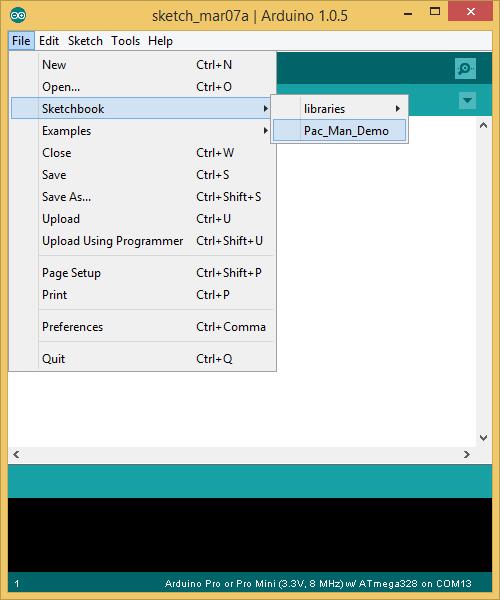500x600 pixels.
Task: Click the horizontal scroll-right arrow
Action: (467, 454)
